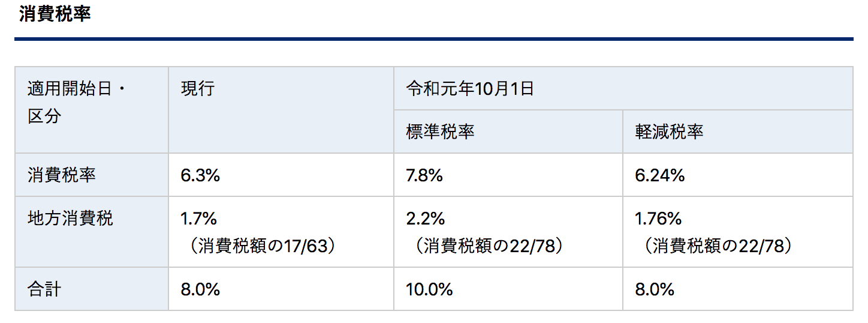Click the 1.7% local tax value

click(200, 218)
